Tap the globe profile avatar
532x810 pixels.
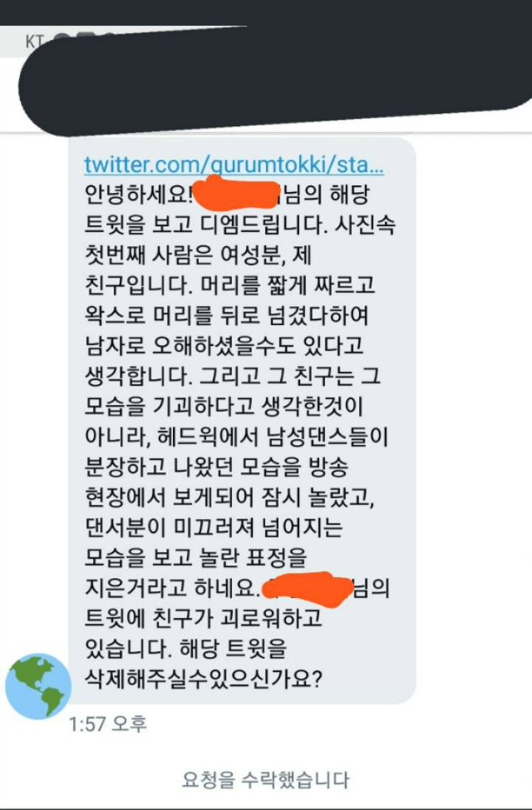coord(38,687)
